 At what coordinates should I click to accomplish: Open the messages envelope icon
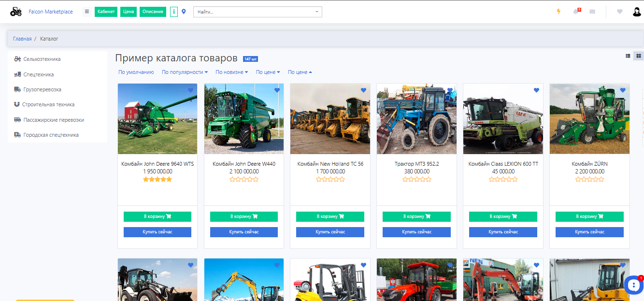tap(592, 12)
